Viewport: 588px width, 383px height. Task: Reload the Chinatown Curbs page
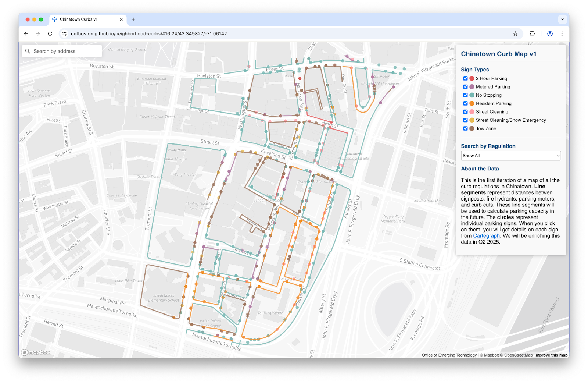[50, 33]
